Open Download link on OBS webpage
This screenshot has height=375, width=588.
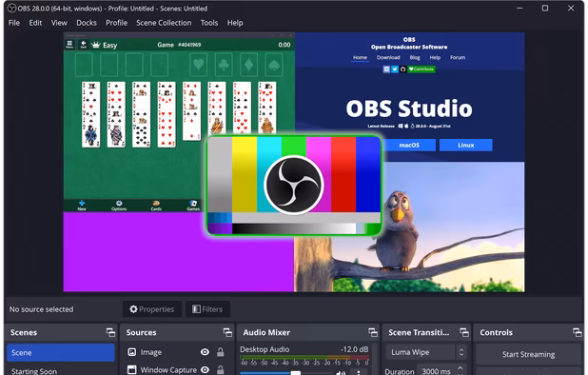pos(388,57)
